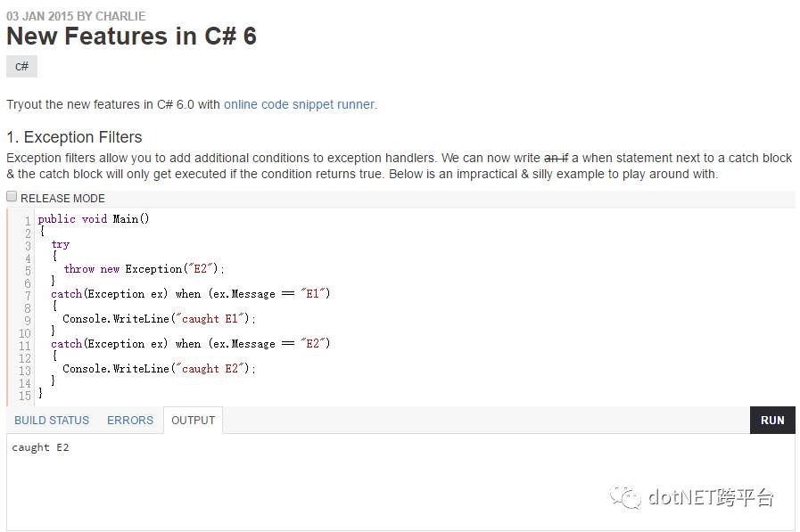Click the dotNET watermark text
Viewport: 800px width, 532px height.
coord(711,497)
